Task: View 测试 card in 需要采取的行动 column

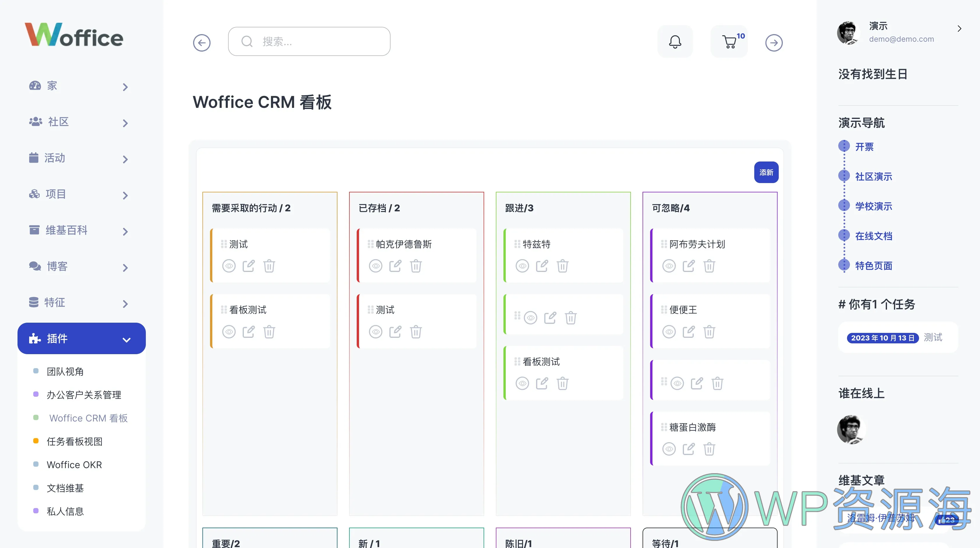Action: click(229, 266)
